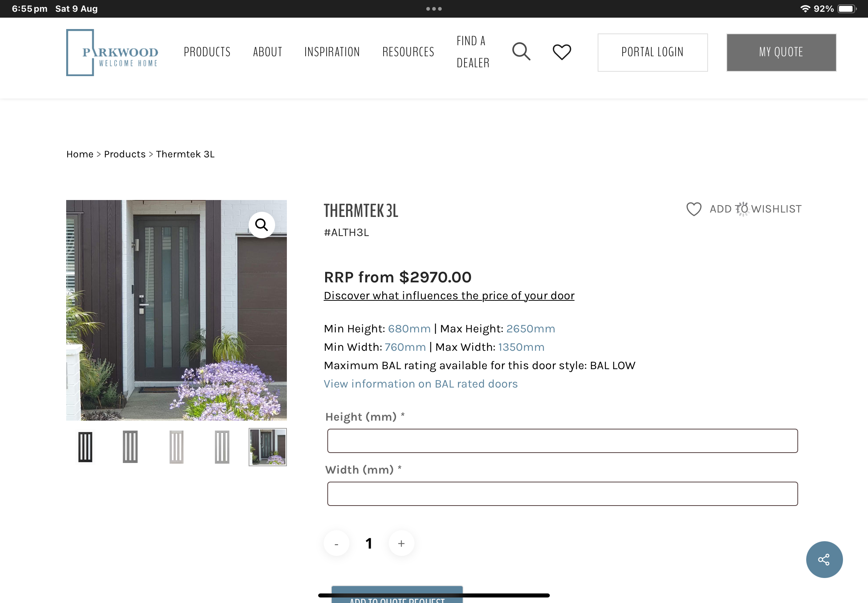The image size is (868, 603).
Task: Go to Find a Dealer
Action: coord(473,52)
